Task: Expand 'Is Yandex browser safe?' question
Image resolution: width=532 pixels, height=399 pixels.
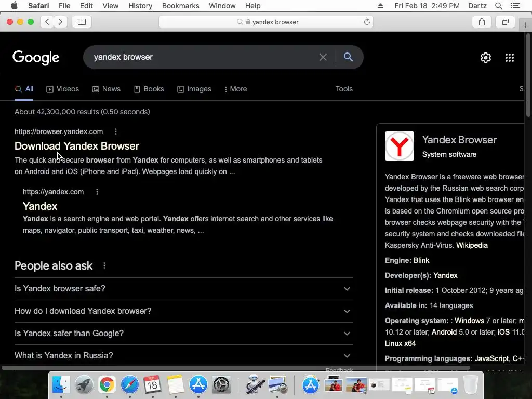Action: click(x=183, y=289)
